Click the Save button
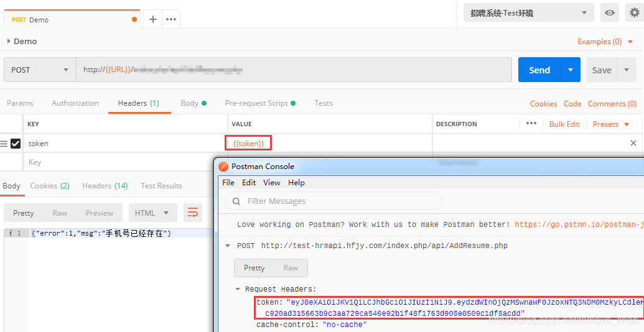Screen dimensions: 644x332 (602, 70)
